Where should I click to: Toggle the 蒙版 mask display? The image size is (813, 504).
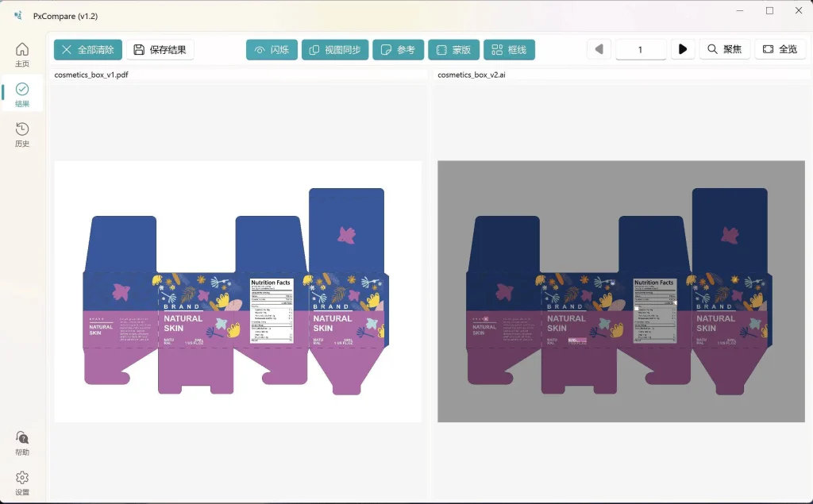pyautogui.click(x=453, y=50)
